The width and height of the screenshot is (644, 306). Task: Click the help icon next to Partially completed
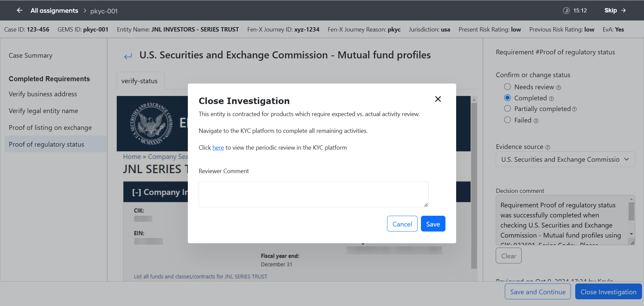pos(574,109)
